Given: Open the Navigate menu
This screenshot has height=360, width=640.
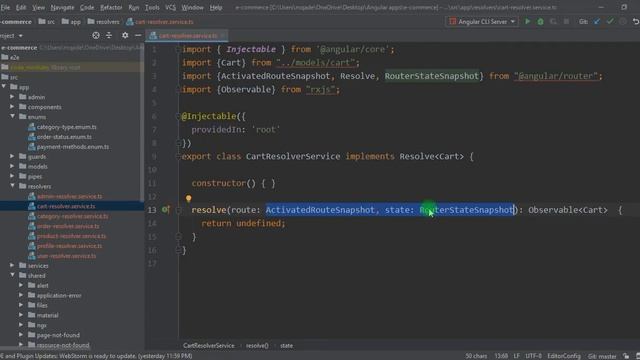Looking at the screenshot, I should 62,7.
